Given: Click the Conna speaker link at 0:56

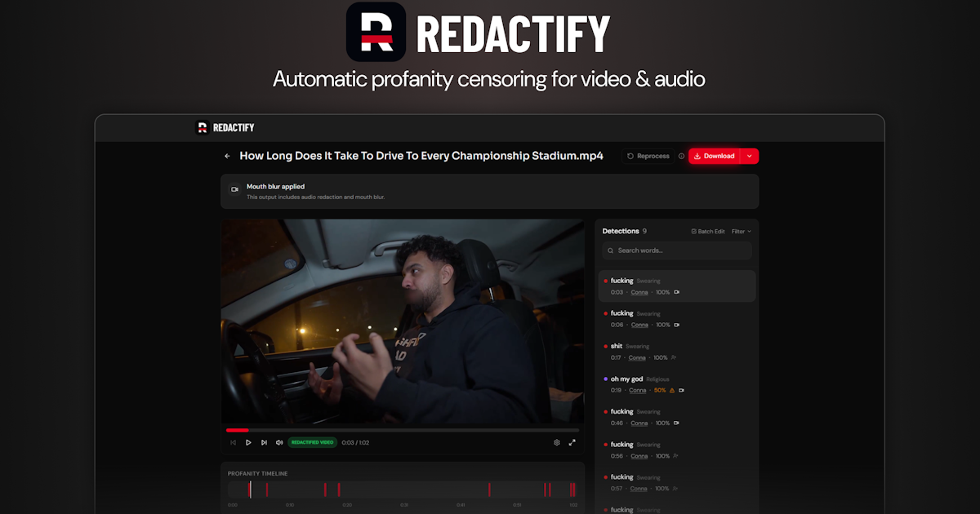Looking at the screenshot, I should tap(639, 455).
